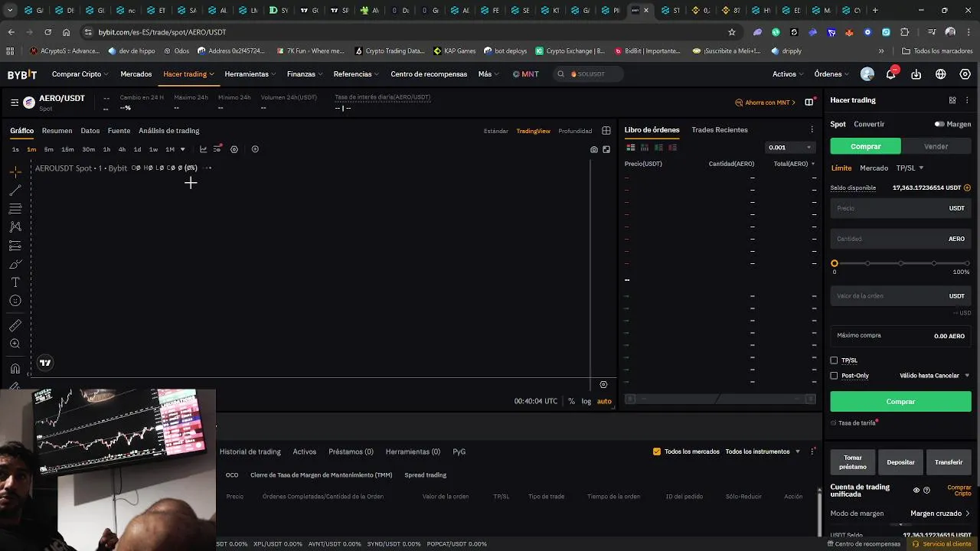Select the brush drawing tool
This screenshot has height=551, width=980.
[15, 264]
